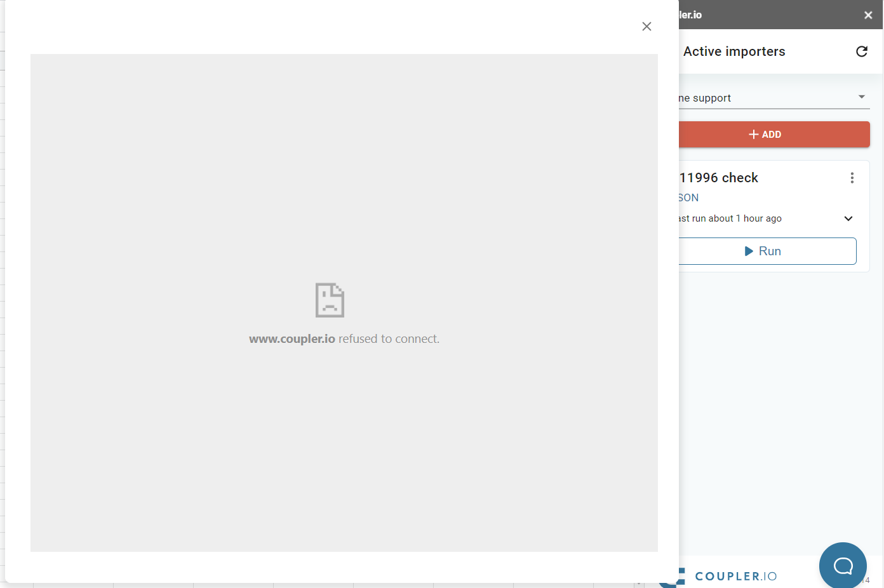Image resolution: width=884 pixels, height=588 pixels.
Task: Open the options menu for 11996 check
Action: pyautogui.click(x=852, y=178)
